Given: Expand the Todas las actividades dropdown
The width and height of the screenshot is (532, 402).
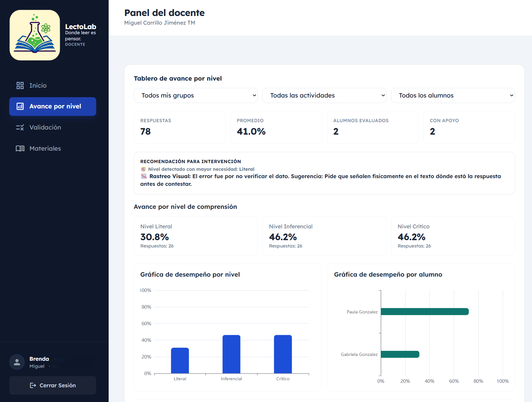Looking at the screenshot, I should pos(324,96).
